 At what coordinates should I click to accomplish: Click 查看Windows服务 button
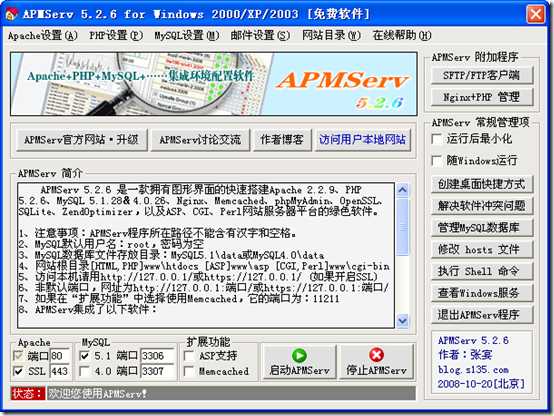[482, 293]
